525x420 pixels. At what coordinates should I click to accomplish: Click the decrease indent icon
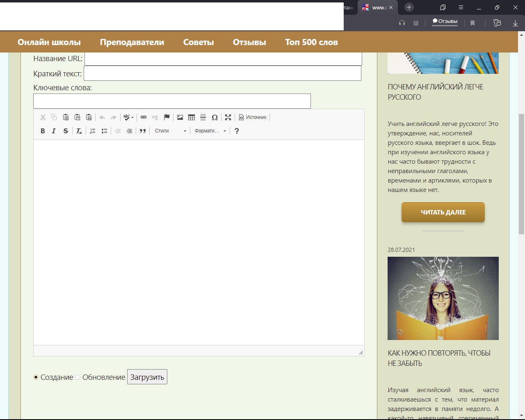click(x=118, y=131)
